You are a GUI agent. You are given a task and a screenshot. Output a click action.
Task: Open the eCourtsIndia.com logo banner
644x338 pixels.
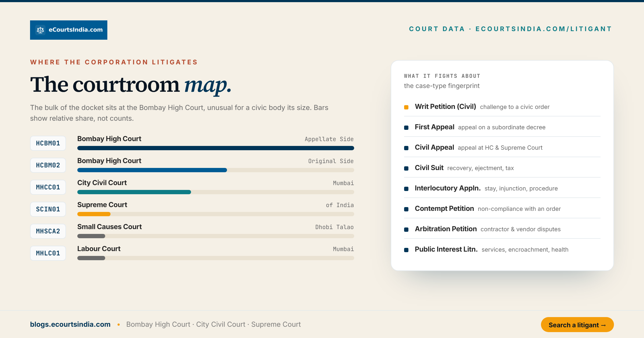[69, 30]
